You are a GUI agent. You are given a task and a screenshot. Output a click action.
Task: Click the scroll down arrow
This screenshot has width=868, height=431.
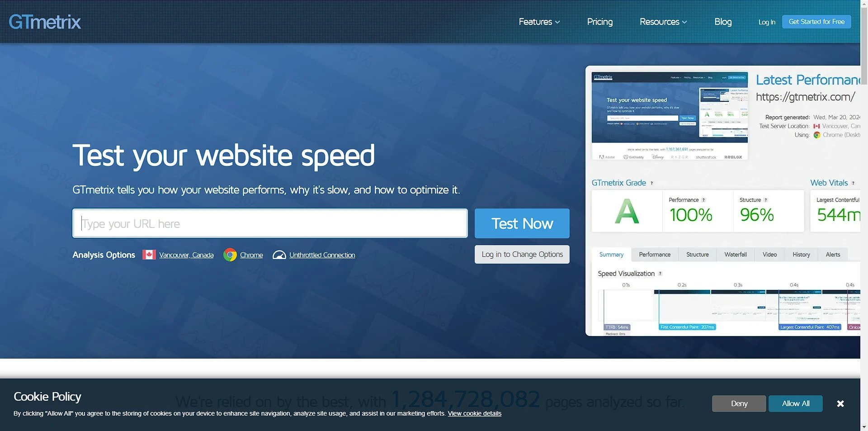pyautogui.click(x=864, y=427)
